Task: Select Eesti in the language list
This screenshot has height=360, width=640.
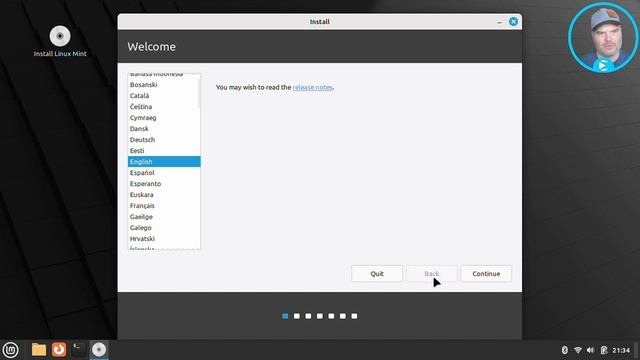Action: point(164,151)
